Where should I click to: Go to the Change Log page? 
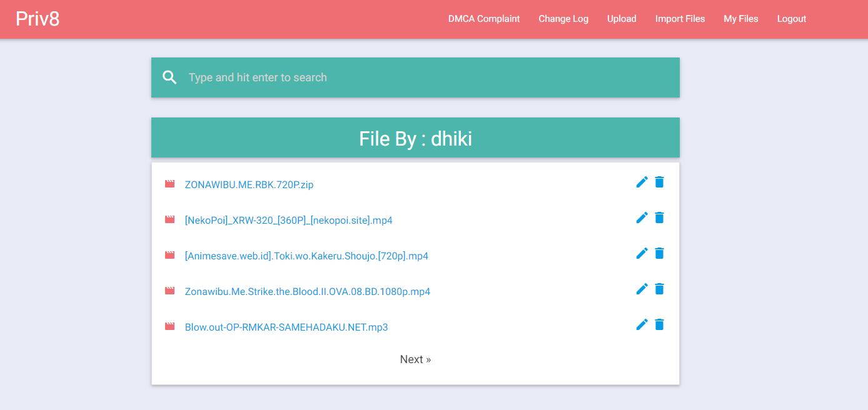coord(563,19)
